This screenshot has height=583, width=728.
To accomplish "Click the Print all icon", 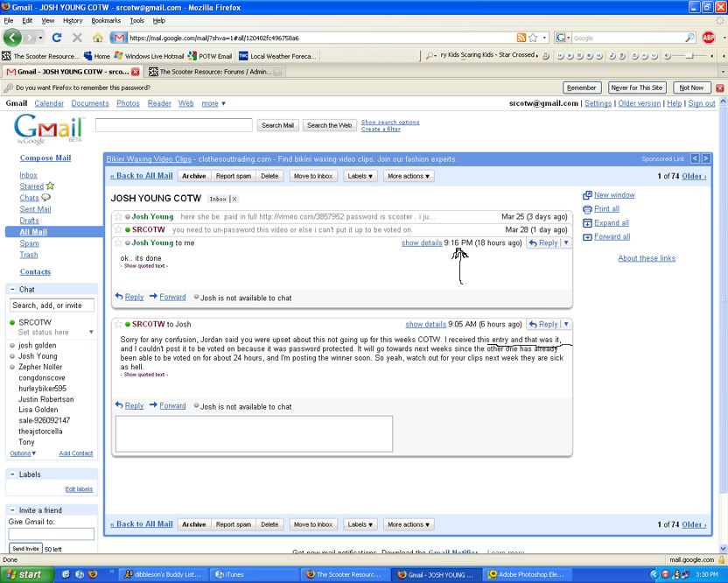I will 588,209.
